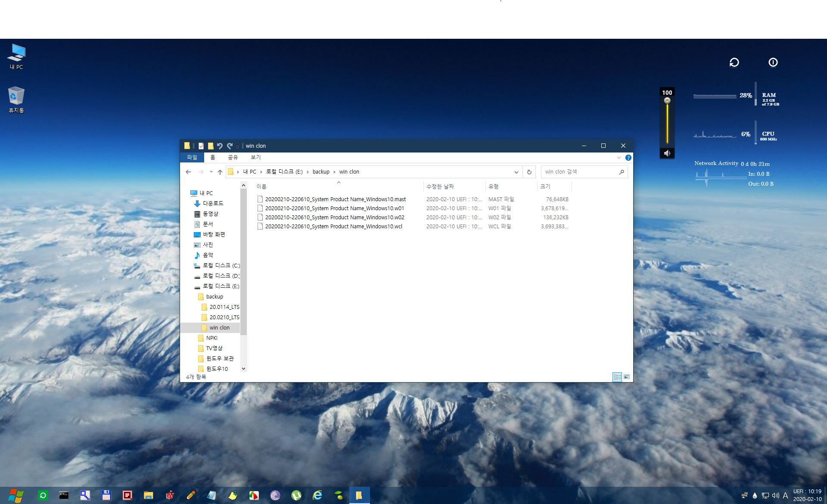Refresh the win clon folder

tap(529, 172)
